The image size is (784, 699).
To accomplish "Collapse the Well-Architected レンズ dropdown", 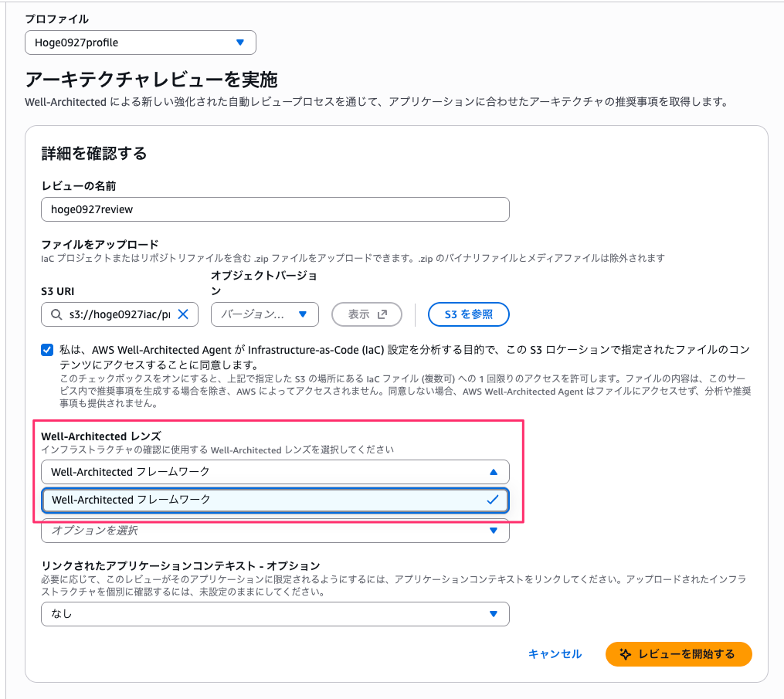I will pos(275,472).
